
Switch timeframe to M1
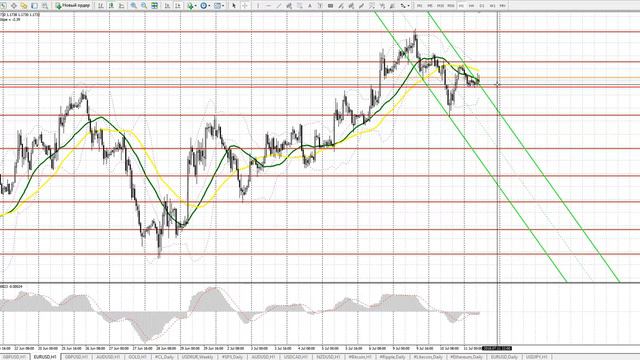coord(420,6)
